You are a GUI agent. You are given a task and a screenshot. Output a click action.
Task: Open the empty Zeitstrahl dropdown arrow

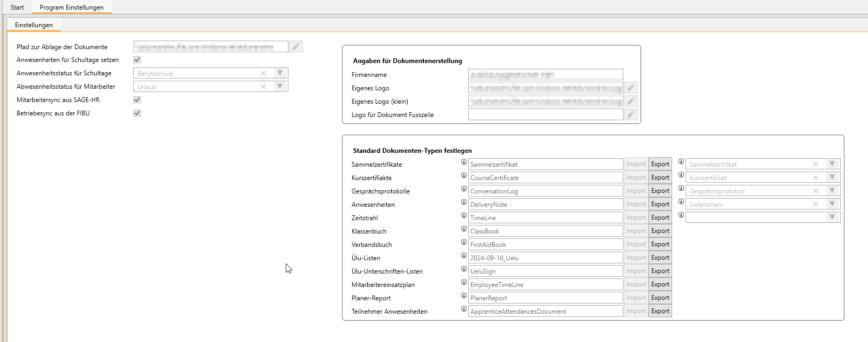tap(832, 217)
